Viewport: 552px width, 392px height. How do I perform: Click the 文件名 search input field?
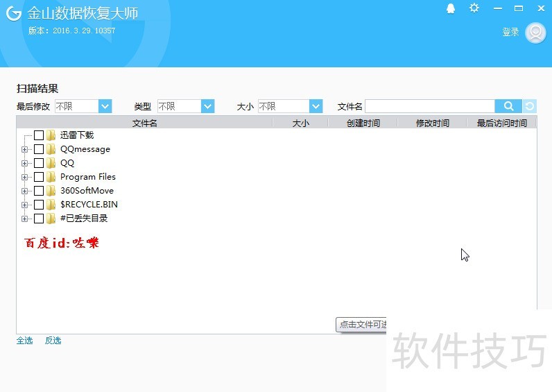[429, 106]
